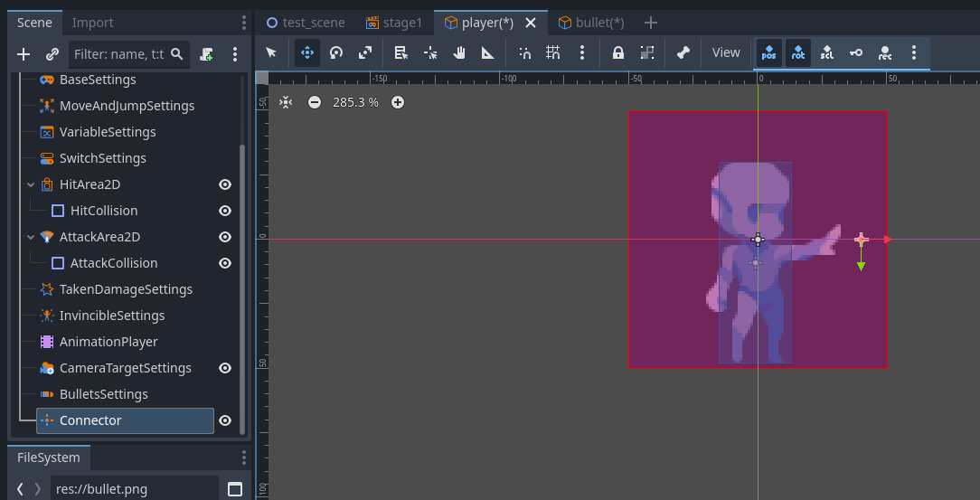This screenshot has width=980, height=500.
Task: Focus the node filter field
Action: pos(128,54)
